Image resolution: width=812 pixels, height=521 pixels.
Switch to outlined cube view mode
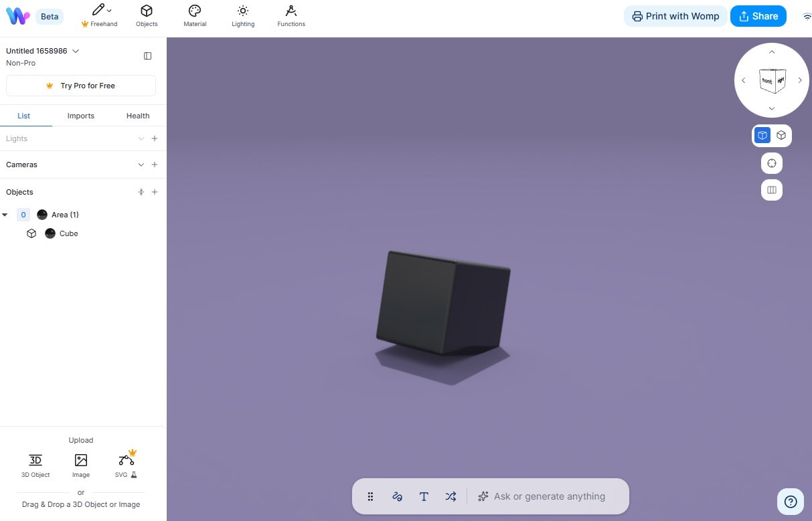click(x=781, y=136)
